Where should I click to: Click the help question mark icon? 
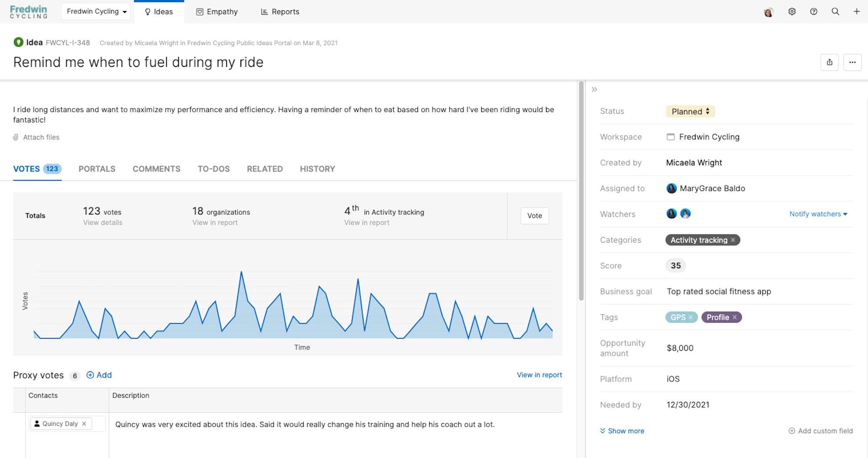click(814, 12)
